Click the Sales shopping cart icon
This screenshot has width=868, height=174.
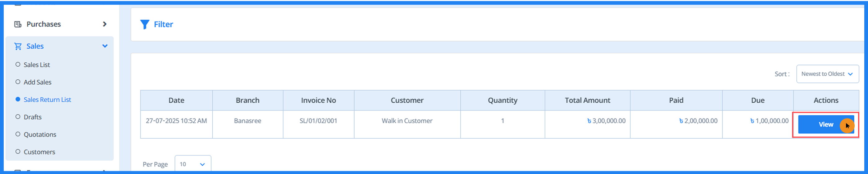pyautogui.click(x=18, y=46)
